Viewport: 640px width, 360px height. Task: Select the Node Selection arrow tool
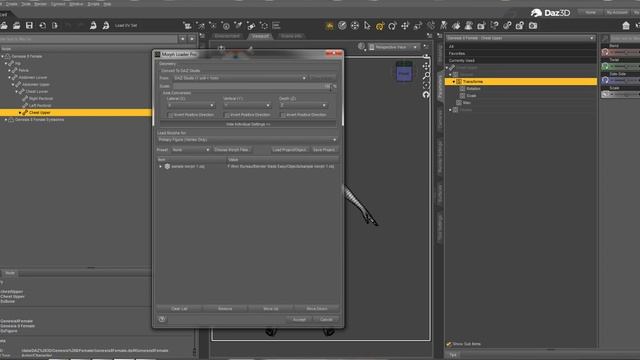pyautogui.click(x=367, y=26)
